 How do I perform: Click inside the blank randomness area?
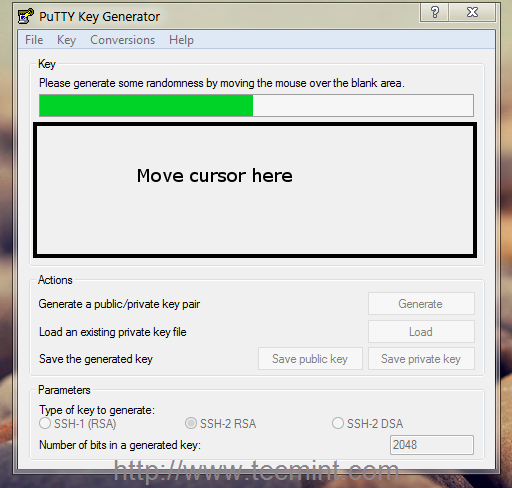point(255,190)
